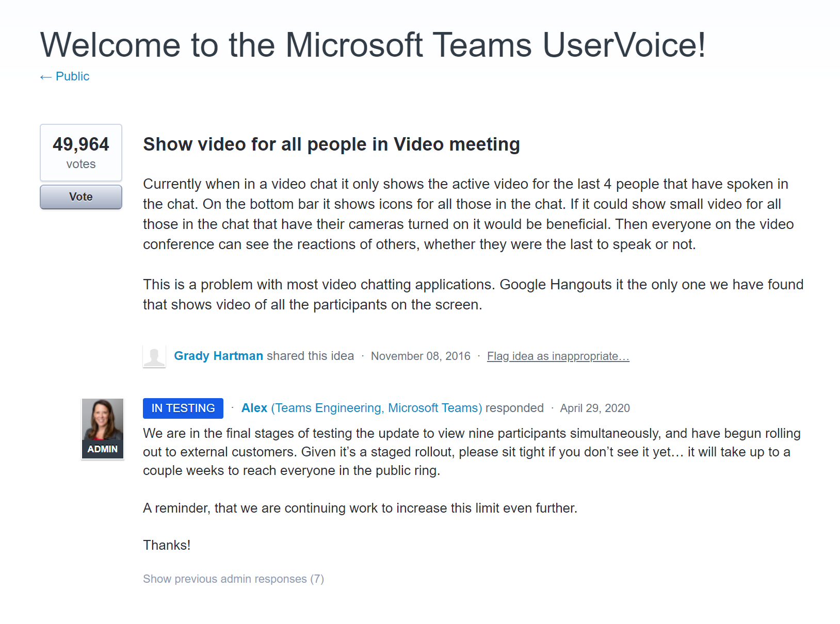The width and height of the screenshot is (840, 624).
Task: Open Alex's responder name link
Action: [254, 408]
